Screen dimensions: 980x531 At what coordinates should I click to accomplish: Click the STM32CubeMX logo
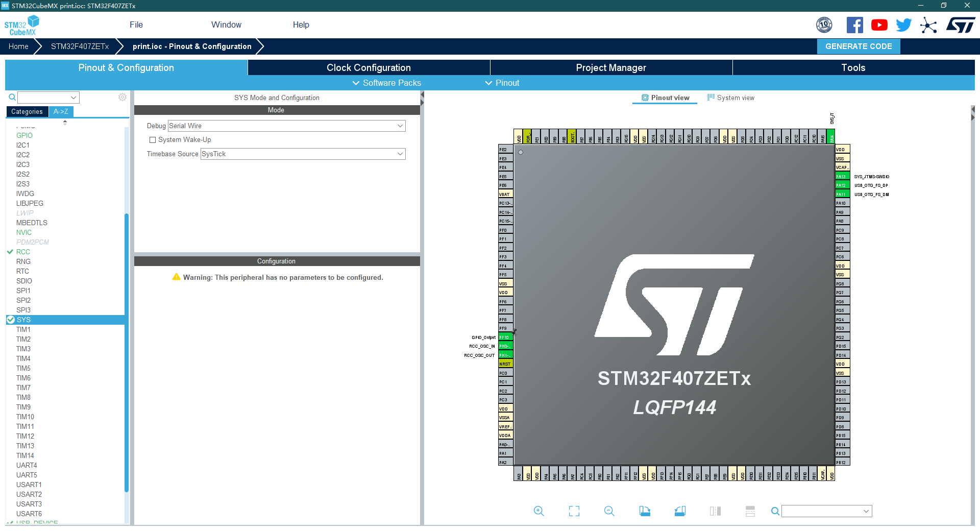pyautogui.click(x=21, y=26)
